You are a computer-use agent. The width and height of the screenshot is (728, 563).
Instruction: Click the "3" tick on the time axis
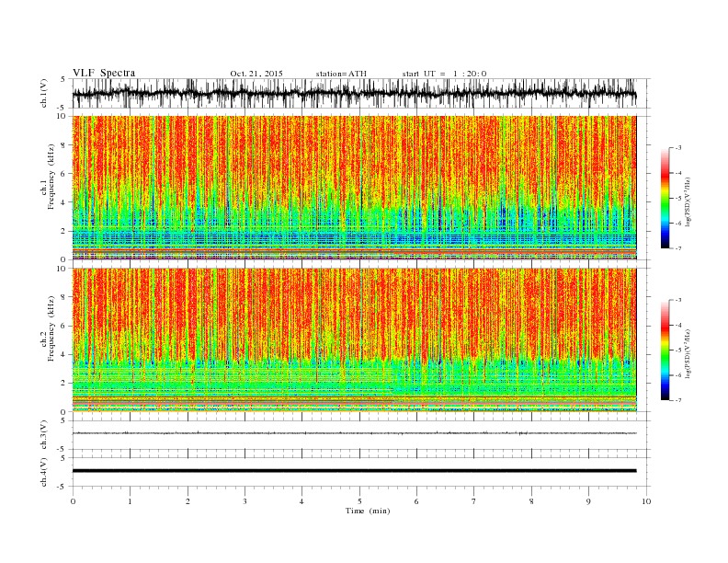tap(245, 501)
